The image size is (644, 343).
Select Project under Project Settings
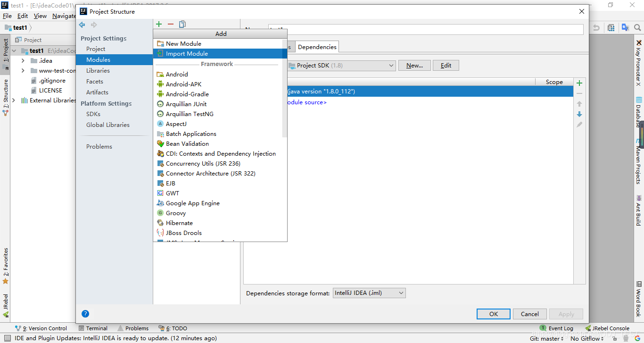point(96,49)
